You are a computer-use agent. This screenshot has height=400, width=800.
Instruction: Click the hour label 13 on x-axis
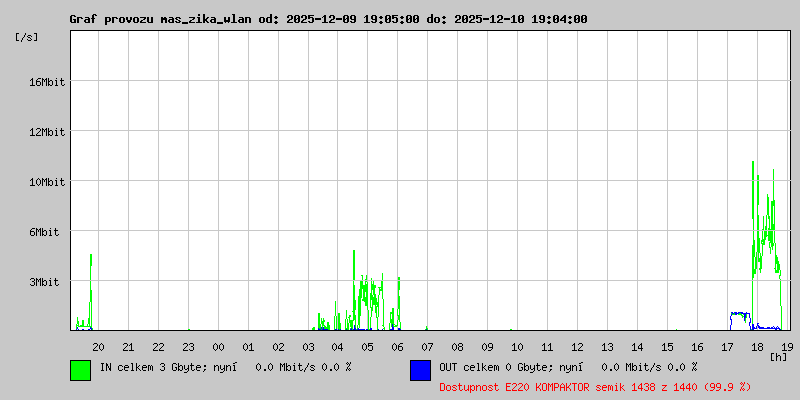(x=607, y=347)
